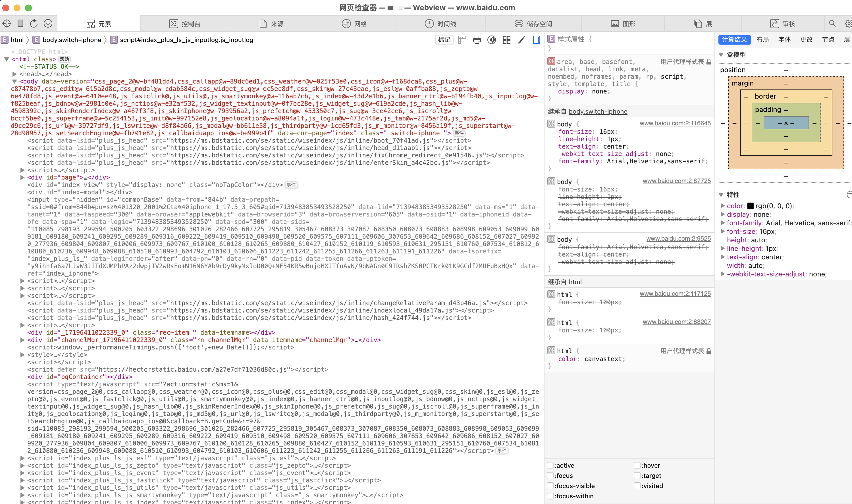
Task: Click the filter icon beside 特性 section
Action: point(849,195)
